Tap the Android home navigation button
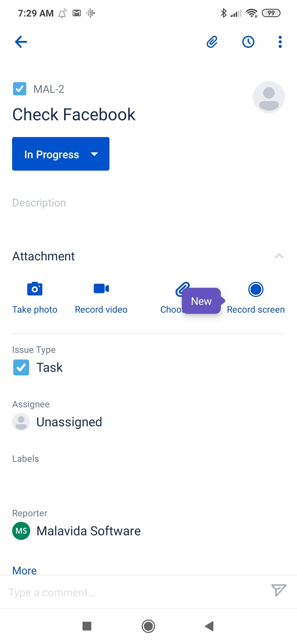This screenshot has height=644, width=297. pyautogui.click(x=148, y=626)
